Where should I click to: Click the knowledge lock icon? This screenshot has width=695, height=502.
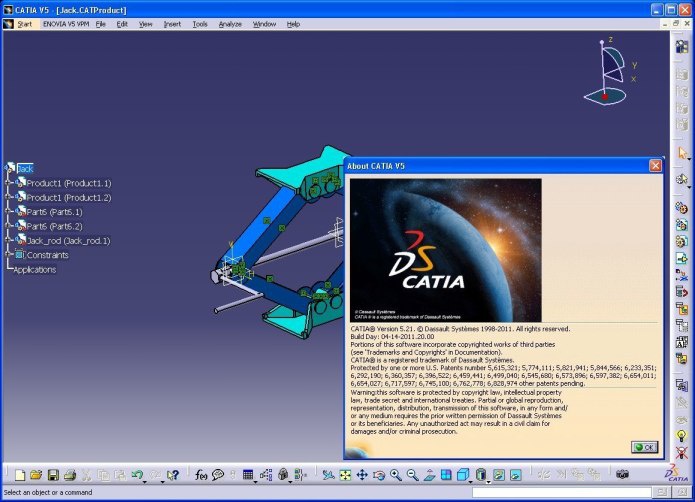(x=283, y=475)
